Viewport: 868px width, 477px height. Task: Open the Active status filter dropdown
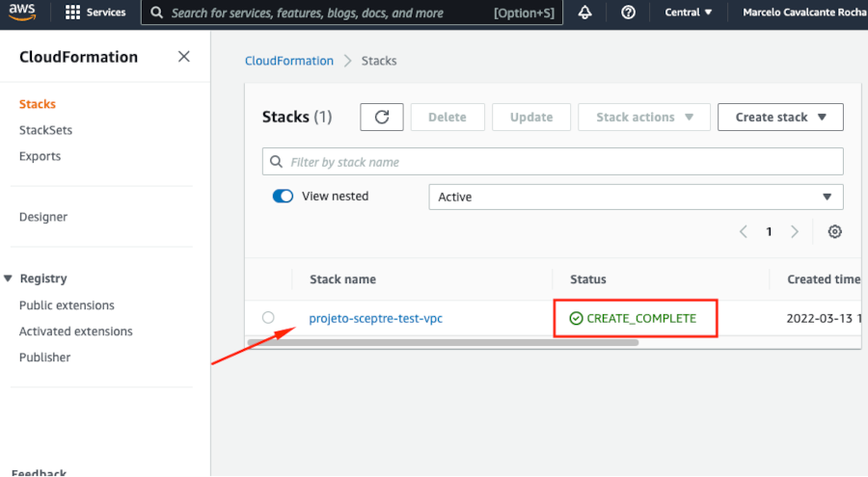pos(636,197)
